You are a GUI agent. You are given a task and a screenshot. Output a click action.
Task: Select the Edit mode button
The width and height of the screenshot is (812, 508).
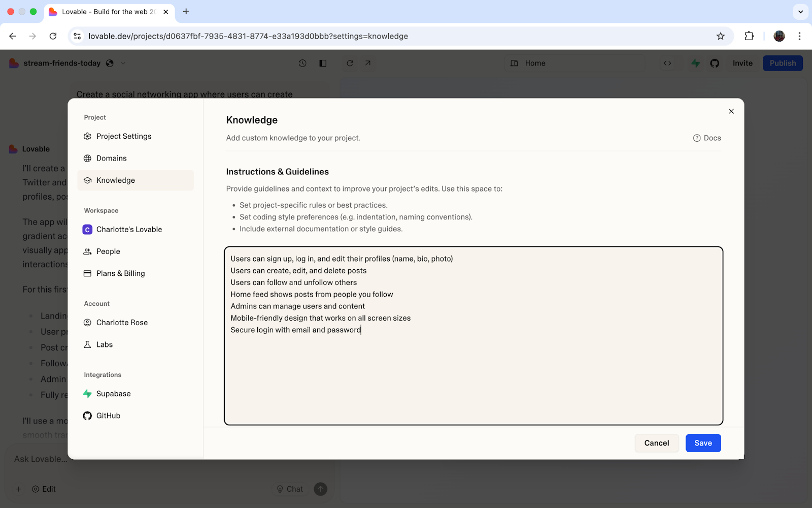click(44, 489)
